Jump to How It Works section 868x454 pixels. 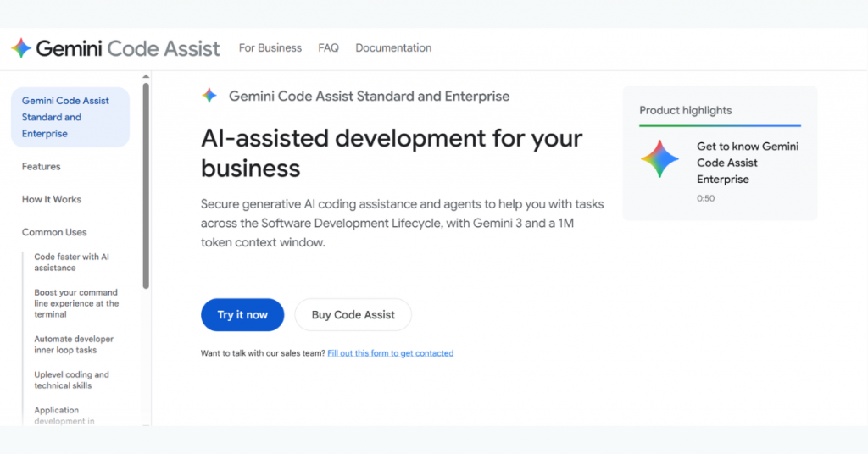pos(52,199)
